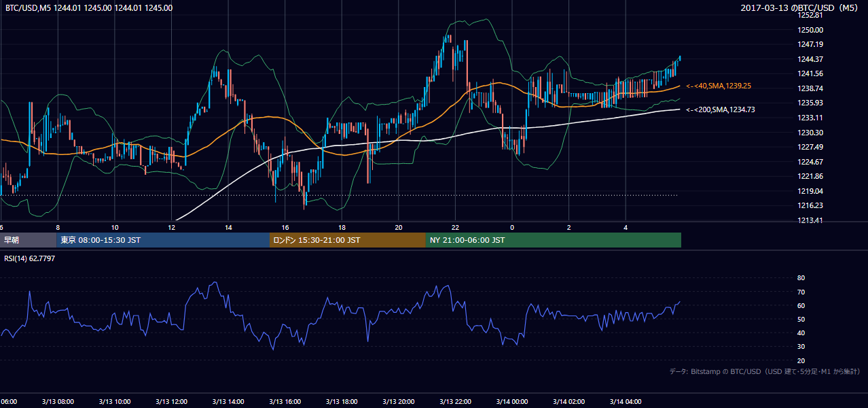Select the 東京 08:00-15:30 JST session bar

pyautogui.click(x=164, y=240)
